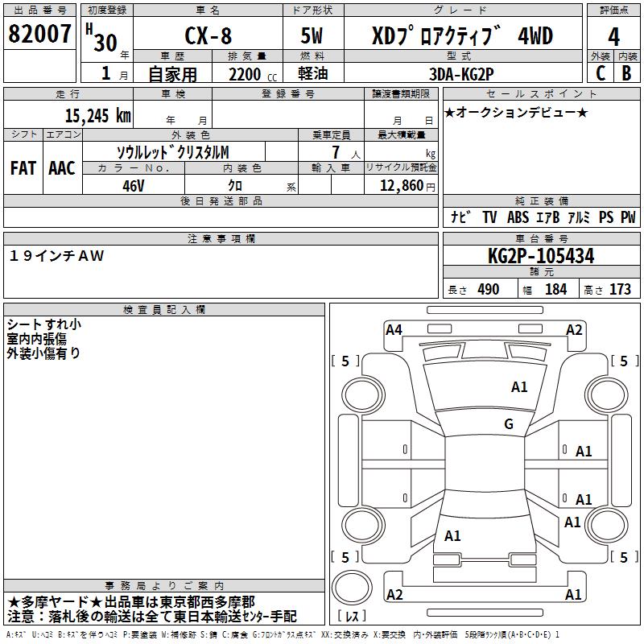Click the セールスポイント header
The height and width of the screenshot is (644, 644).
tap(541, 94)
